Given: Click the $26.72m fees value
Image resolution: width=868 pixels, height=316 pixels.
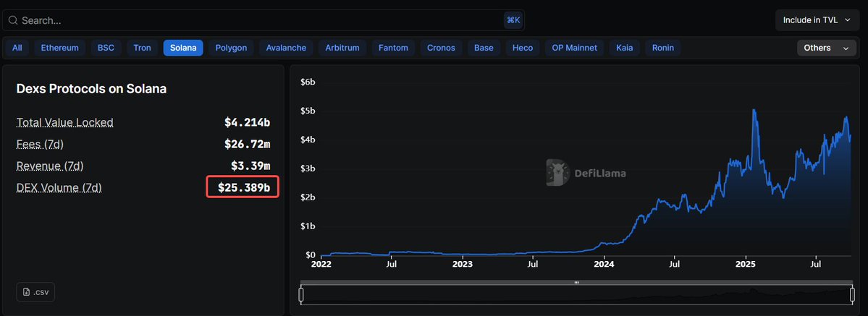Looking at the screenshot, I should click(x=247, y=144).
